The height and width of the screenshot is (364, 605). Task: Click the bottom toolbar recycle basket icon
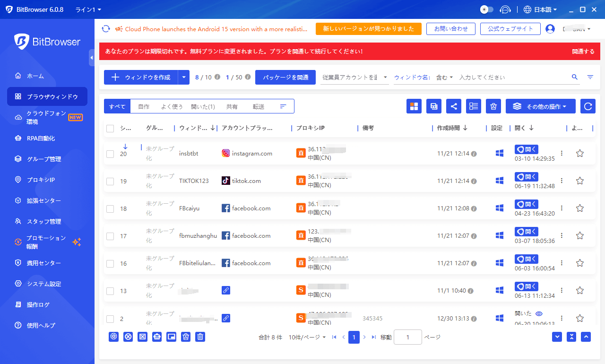pyautogui.click(x=186, y=337)
